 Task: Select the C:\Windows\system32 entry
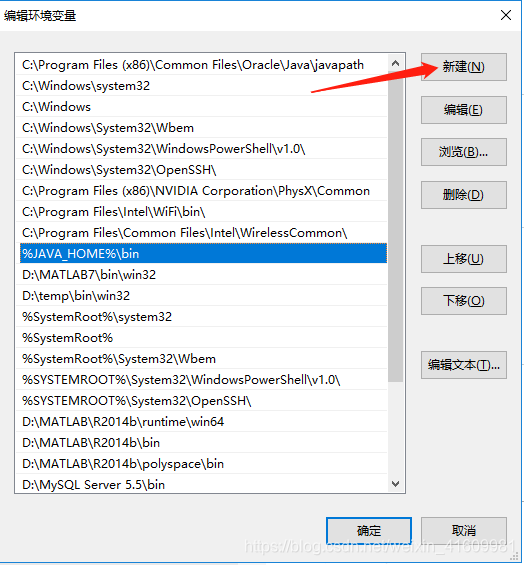coord(201,86)
